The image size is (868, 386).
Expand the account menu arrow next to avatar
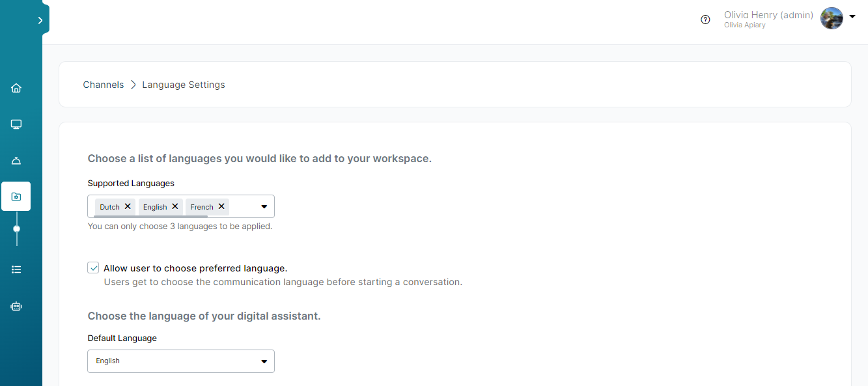(x=852, y=16)
